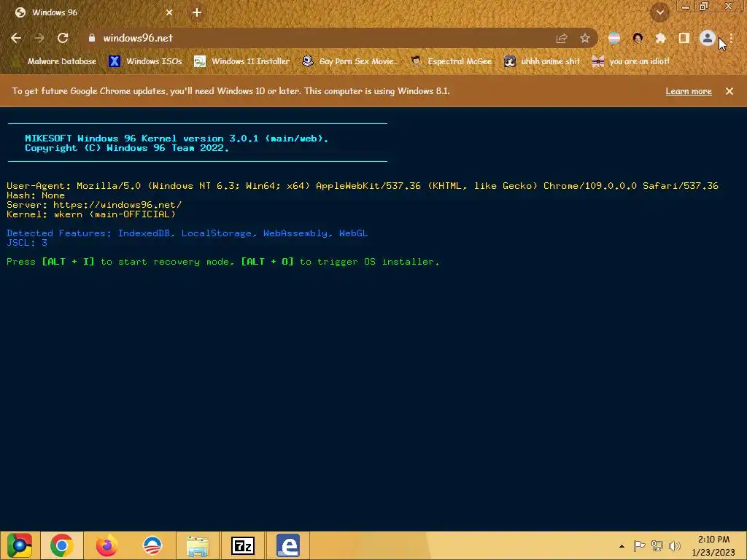
Task: Click the 'Hash: None' line
Action: click(36, 195)
